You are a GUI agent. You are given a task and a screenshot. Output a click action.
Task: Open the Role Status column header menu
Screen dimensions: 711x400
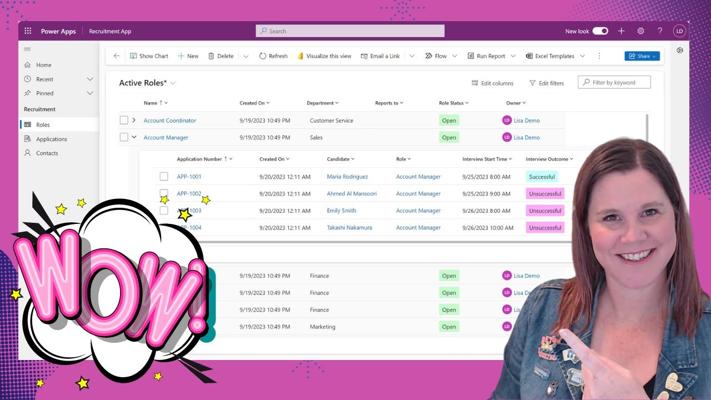click(x=453, y=103)
